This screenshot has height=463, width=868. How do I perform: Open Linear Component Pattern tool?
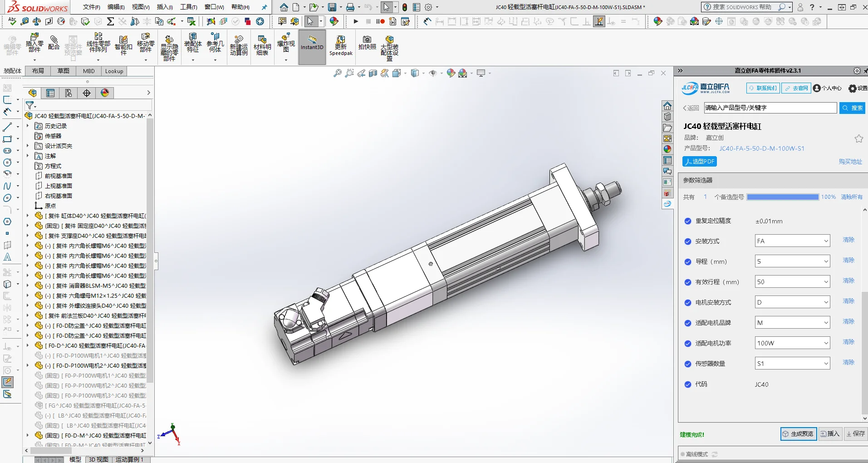tap(98, 43)
